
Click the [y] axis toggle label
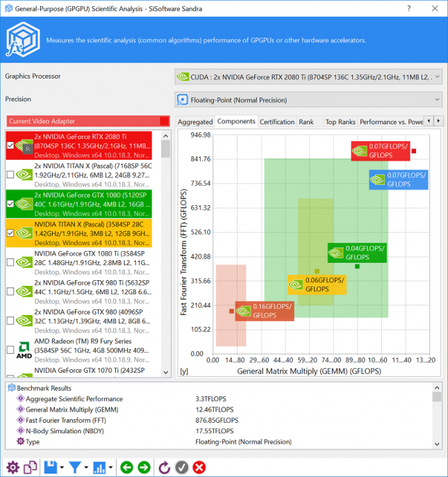(184, 371)
